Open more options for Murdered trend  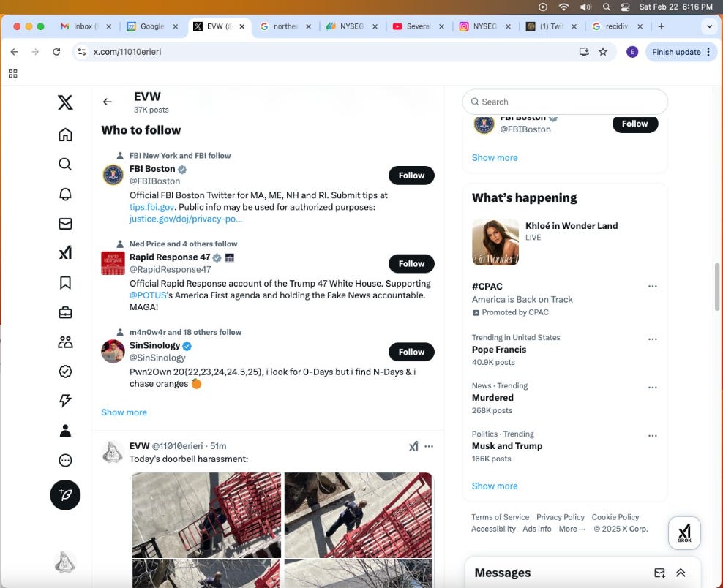(x=653, y=388)
